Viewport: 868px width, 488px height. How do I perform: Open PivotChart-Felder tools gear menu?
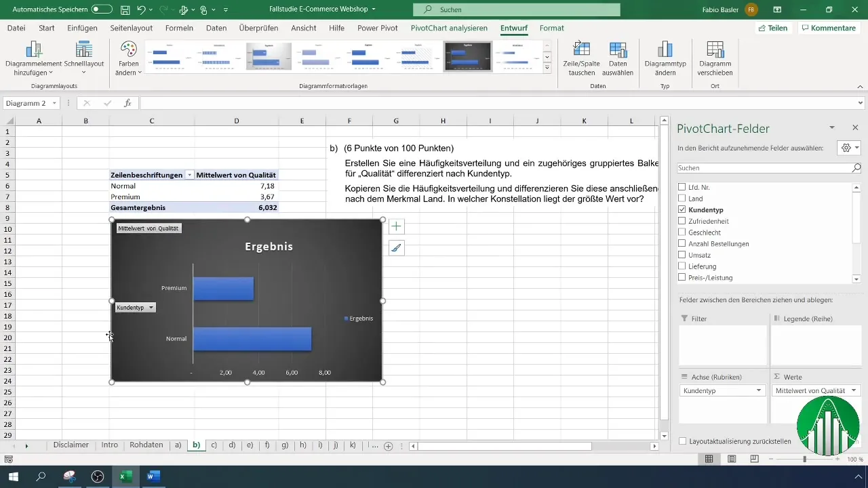[849, 148]
